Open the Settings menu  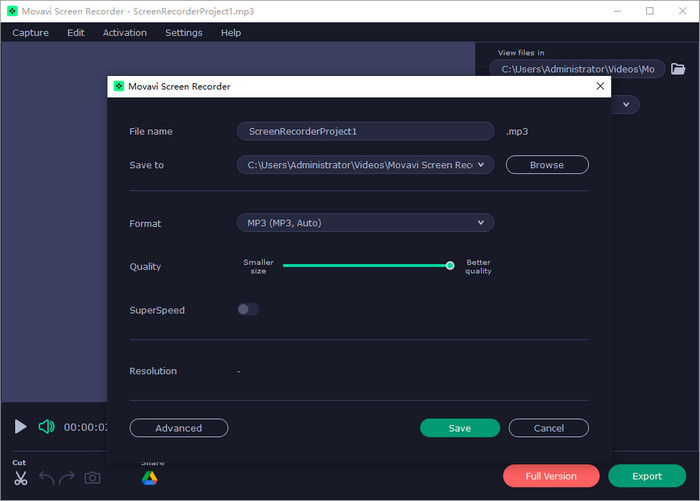[x=183, y=33]
